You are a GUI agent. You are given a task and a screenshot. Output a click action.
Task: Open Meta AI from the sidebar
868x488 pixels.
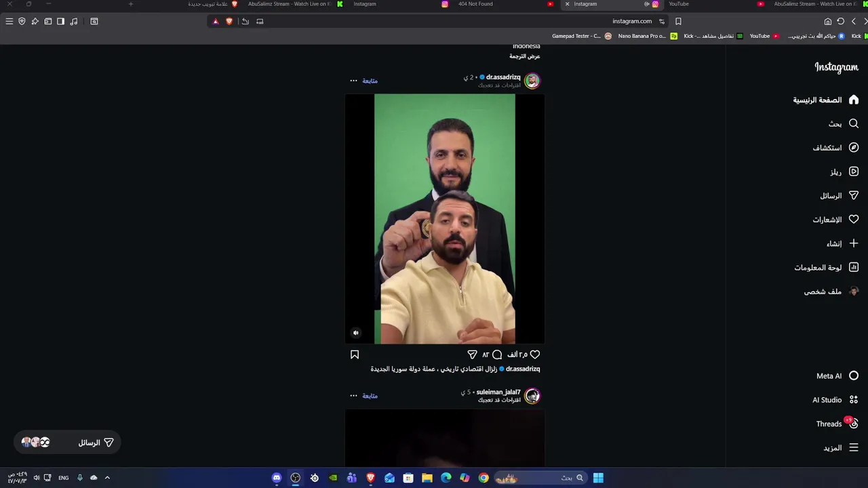pyautogui.click(x=837, y=375)
